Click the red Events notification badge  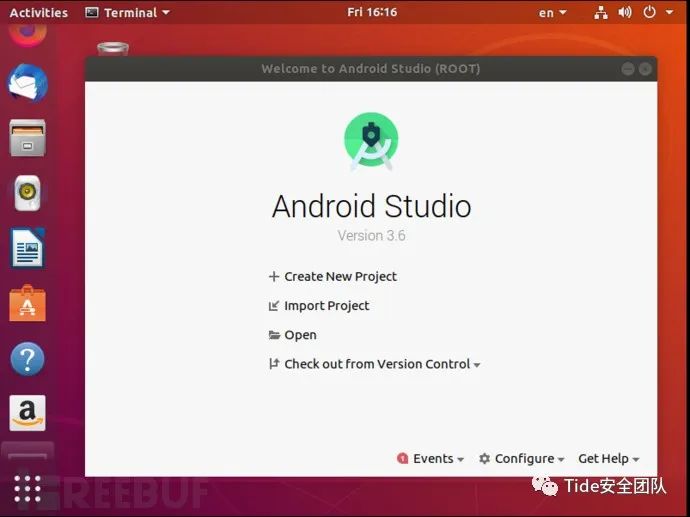(402, 458)
